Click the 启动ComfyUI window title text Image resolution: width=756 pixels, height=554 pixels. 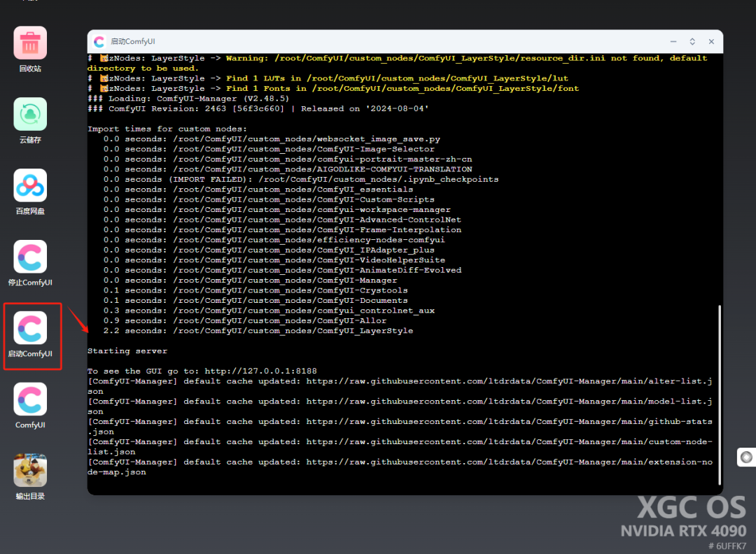(x=132, y=42)
